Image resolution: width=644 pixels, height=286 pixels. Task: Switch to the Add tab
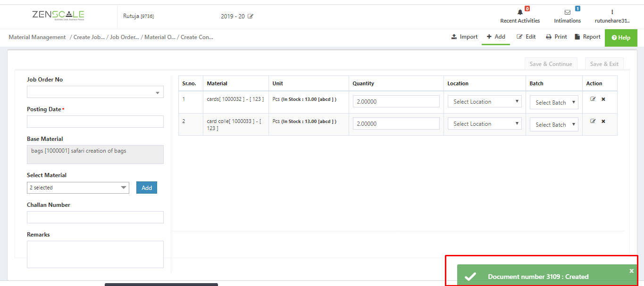click(496, 37)
